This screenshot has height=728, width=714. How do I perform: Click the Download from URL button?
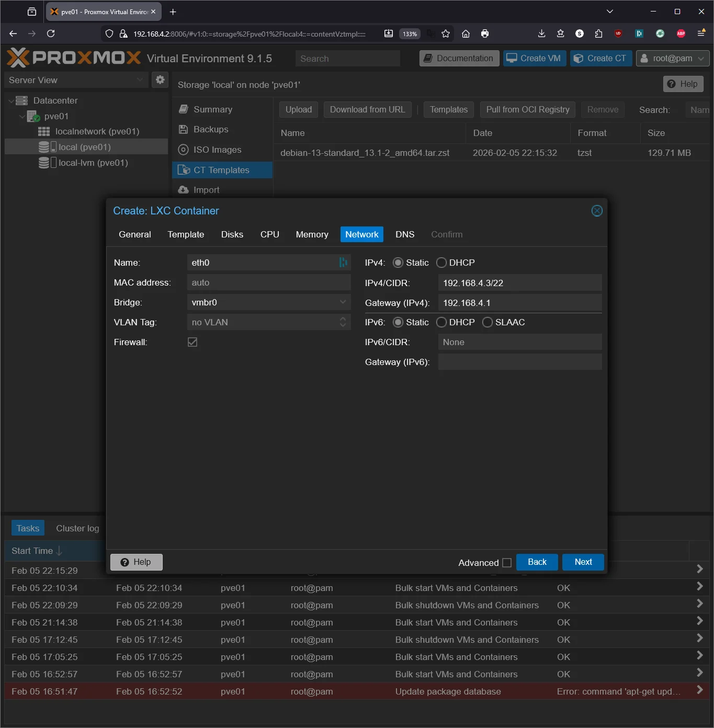367,109
